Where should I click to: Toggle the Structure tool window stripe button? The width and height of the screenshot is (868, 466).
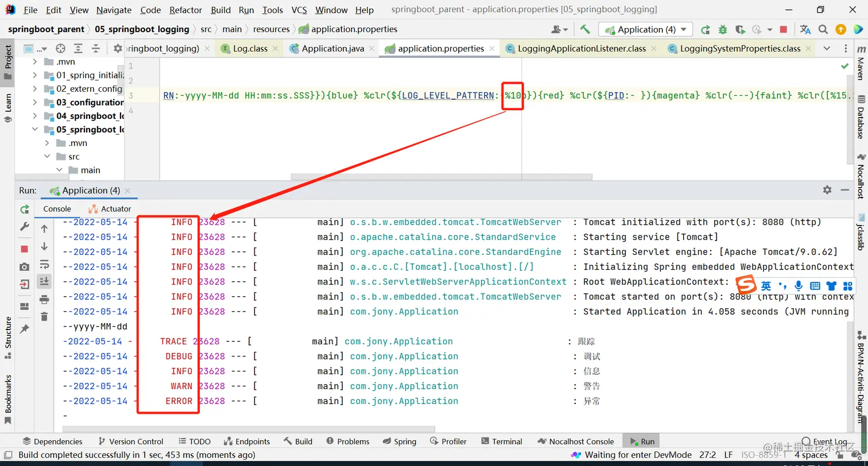point(7,337)
